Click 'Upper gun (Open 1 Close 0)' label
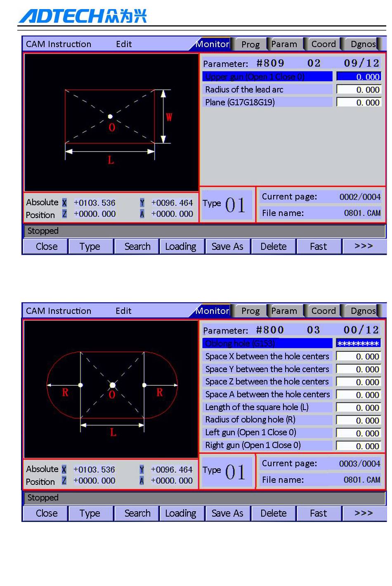Image resolution: width=392 pixels, height=586 pixels. click(267, 77)
